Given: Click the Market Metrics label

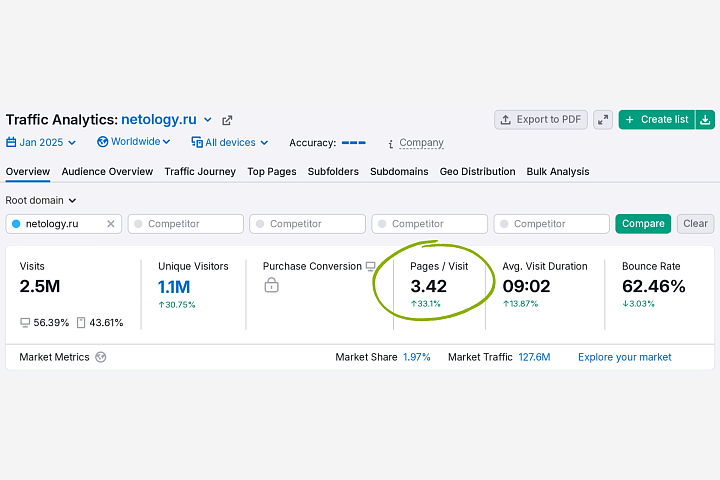Looking at the screenshot, I should pos(54,357).
